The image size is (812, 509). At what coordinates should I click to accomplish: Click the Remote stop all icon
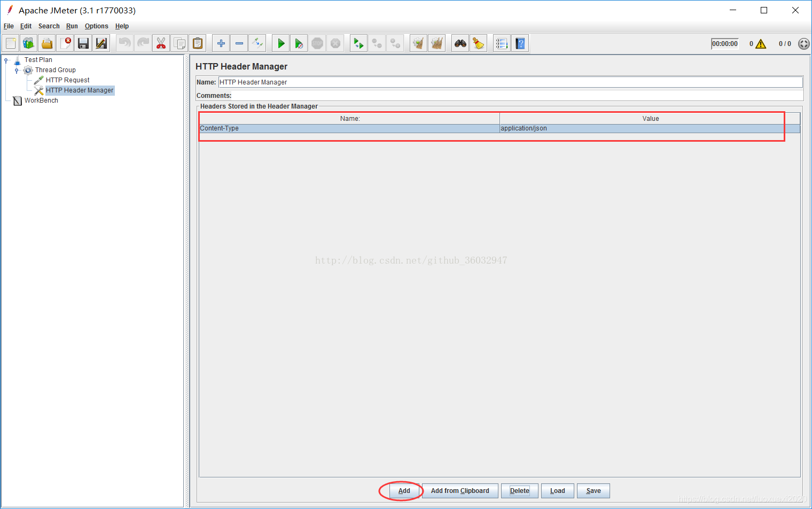coord(377,43)
